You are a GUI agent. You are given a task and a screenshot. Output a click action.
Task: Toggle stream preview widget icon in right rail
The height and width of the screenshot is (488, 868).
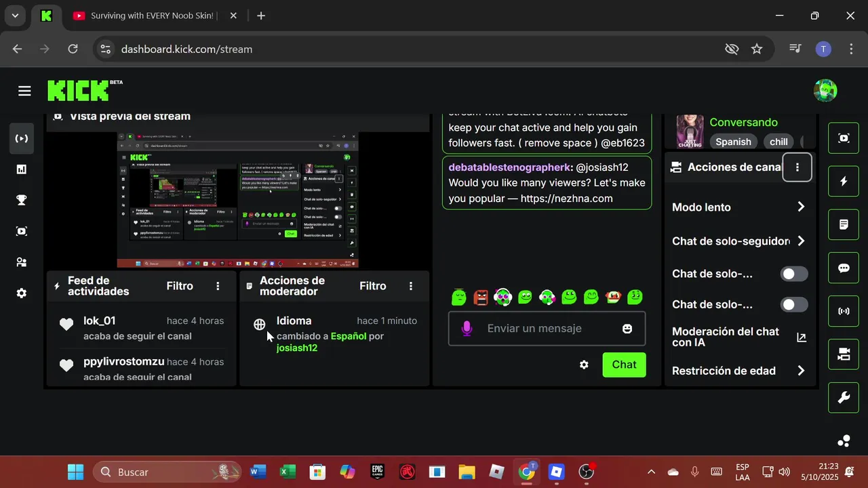844,138
